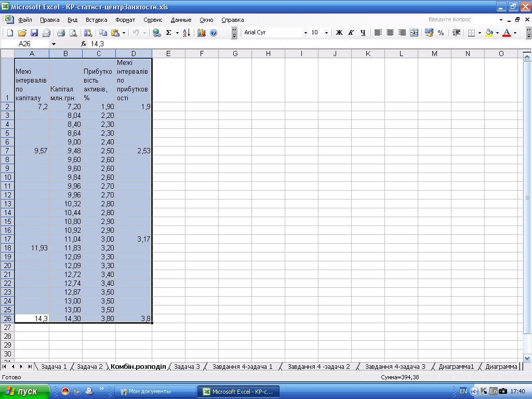The height and width of the screenshot is (399, 532).
Task: Click the Insert Function fx icon
Action: pyautogui.click(x=84, y=44)
